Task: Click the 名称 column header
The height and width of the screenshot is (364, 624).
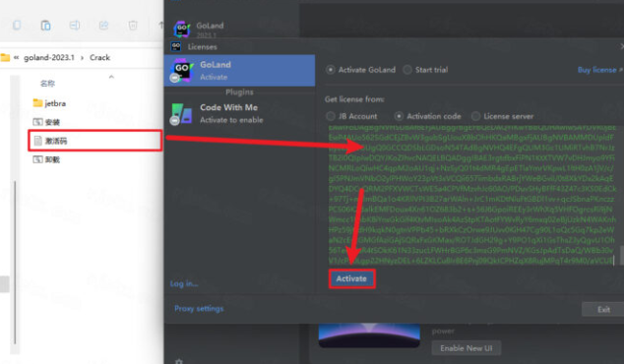Action: click(47, 84)
